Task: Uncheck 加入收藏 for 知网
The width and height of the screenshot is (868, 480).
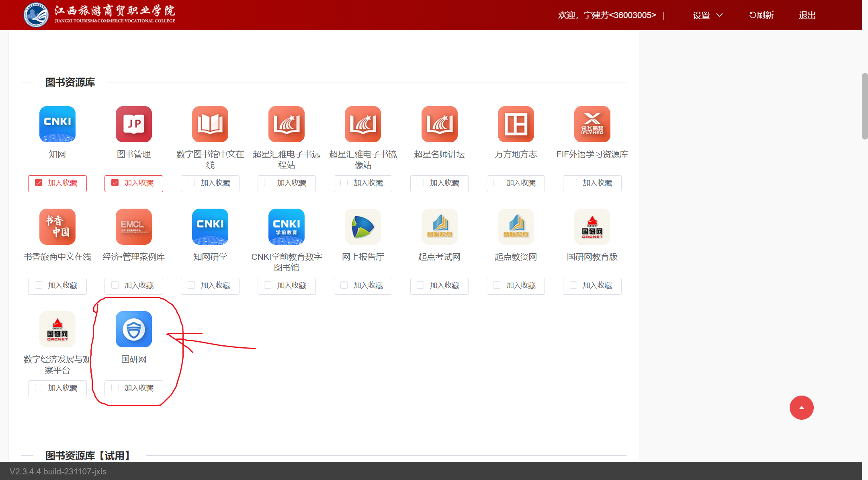Action: click(x=39, y=183)
